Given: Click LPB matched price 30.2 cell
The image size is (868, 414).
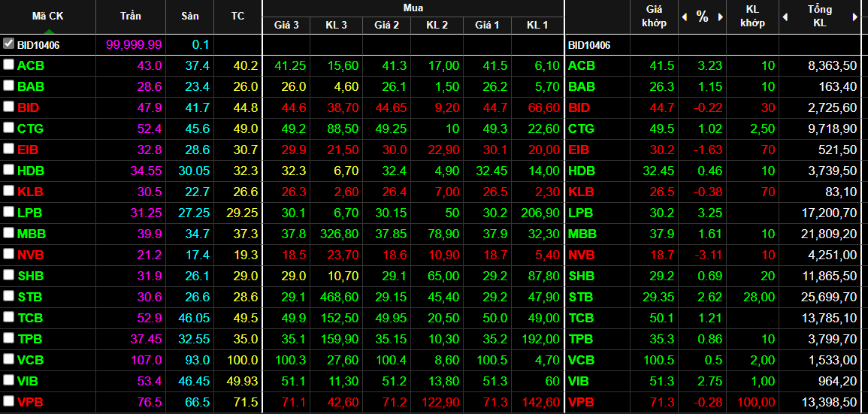Looking at the screenshot, I should pyautogui.click(x=664, y=213).
